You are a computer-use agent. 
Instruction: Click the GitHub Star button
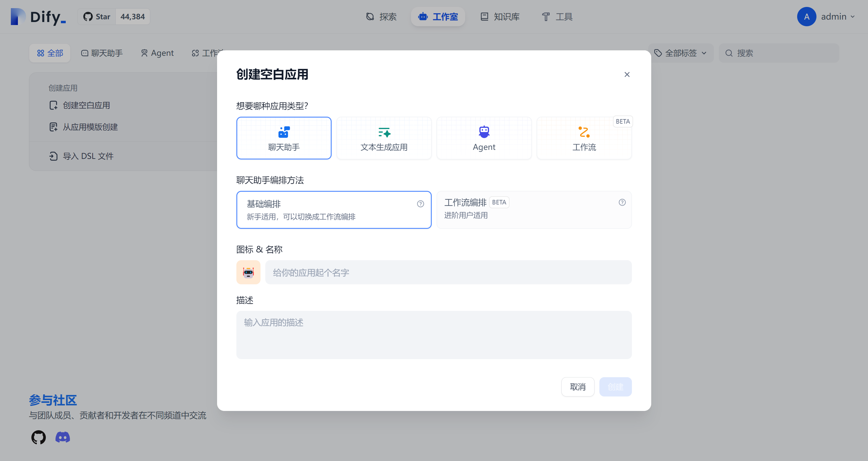(x=97, y=17)
